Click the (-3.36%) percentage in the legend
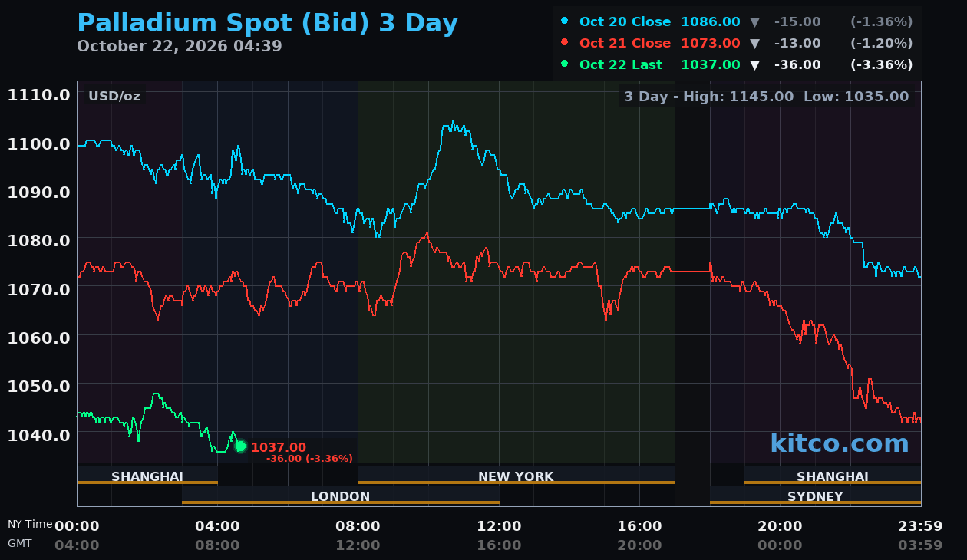Screen dimensions: 967x560 click(881, 64)
